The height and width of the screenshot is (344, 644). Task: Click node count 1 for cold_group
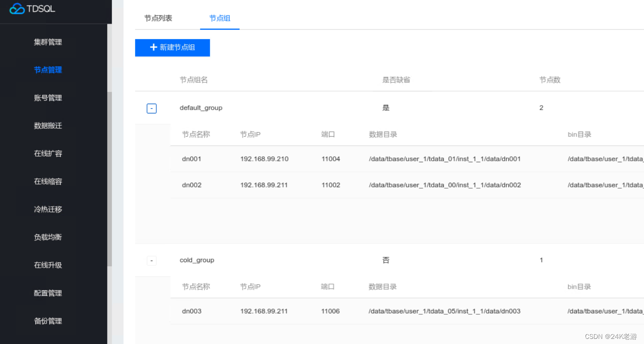pyautogui.click(x=541, y=260)
